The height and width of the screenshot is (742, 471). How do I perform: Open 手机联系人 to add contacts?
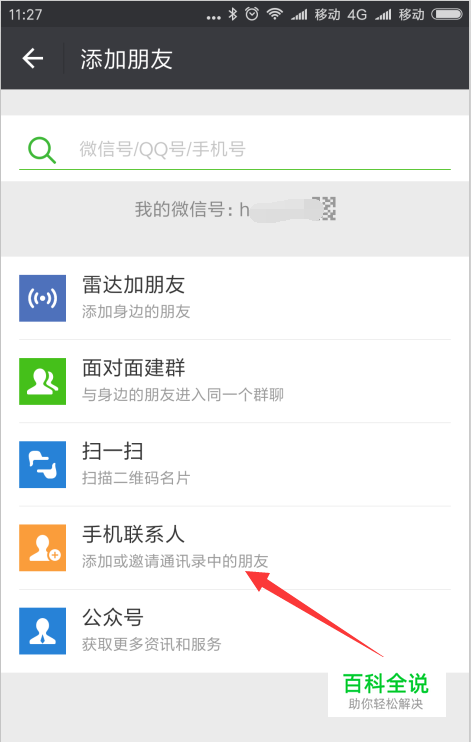click(x=235, y=548)
